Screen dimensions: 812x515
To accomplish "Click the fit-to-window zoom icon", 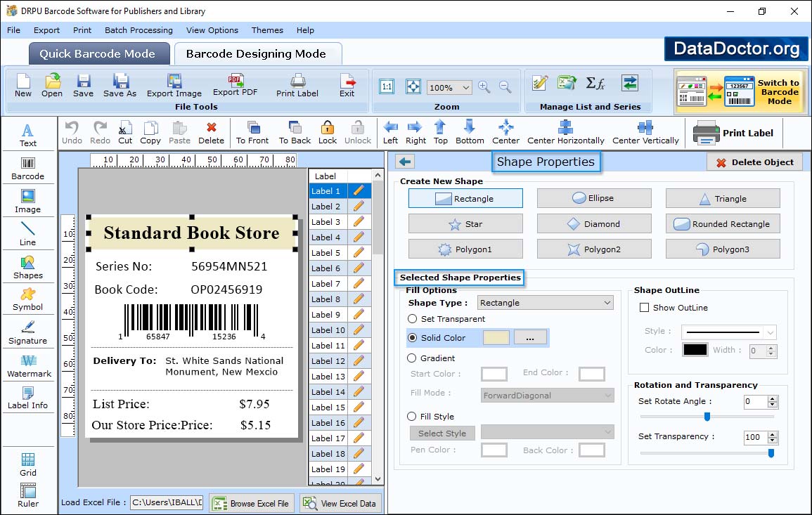I will point(413,86).
